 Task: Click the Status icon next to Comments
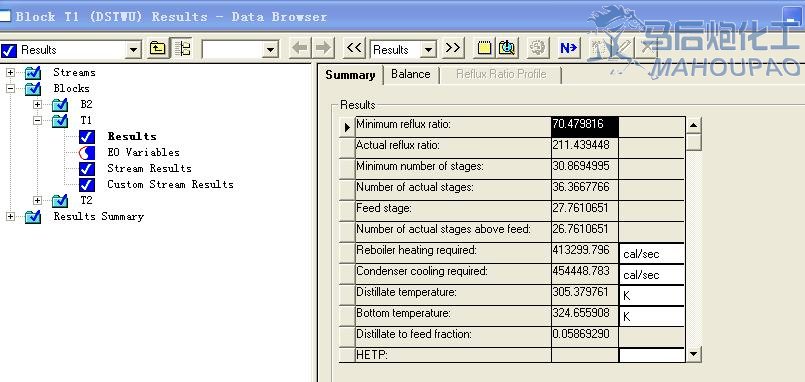tap(507, 48)
